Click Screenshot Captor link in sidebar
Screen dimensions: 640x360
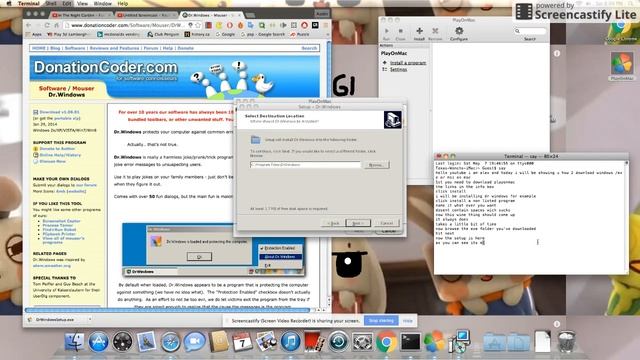pos(61,221)
